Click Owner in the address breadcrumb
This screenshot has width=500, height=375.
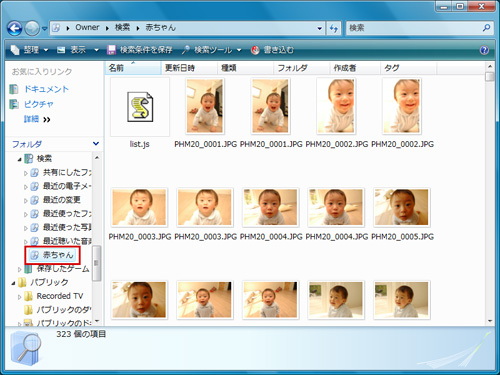click(x=87, y=28)
